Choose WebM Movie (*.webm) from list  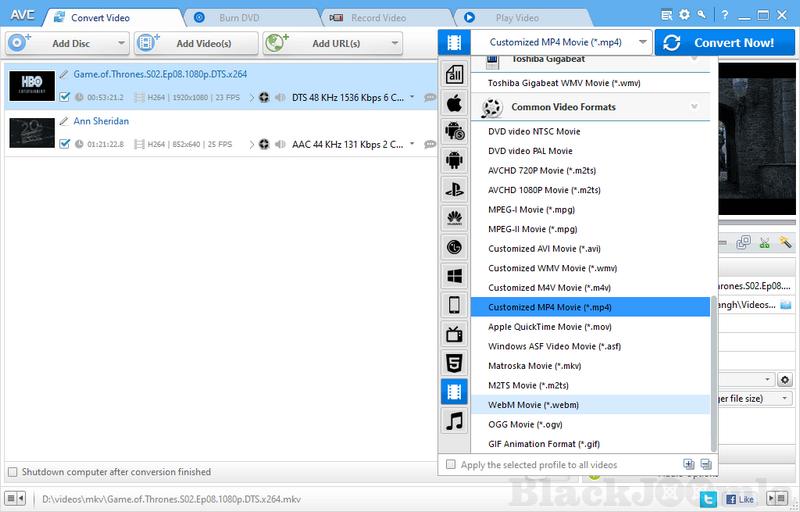click(533, 405)
